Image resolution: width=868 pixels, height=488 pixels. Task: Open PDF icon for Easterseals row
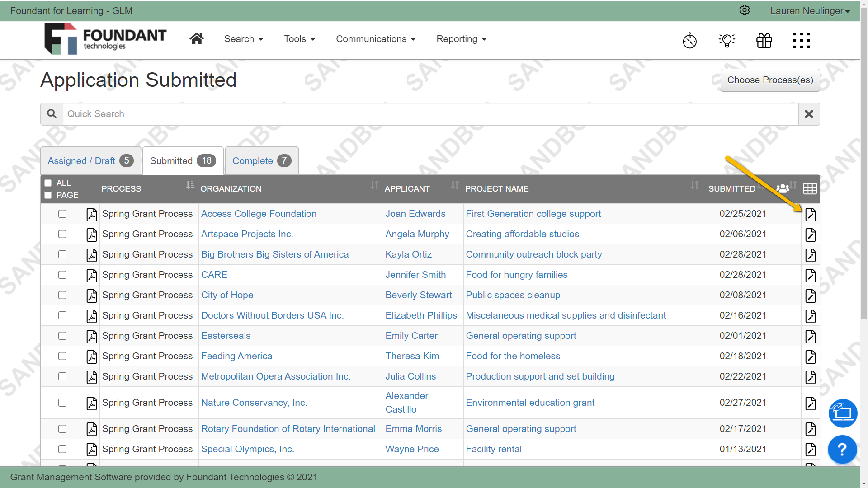(92, 336)
